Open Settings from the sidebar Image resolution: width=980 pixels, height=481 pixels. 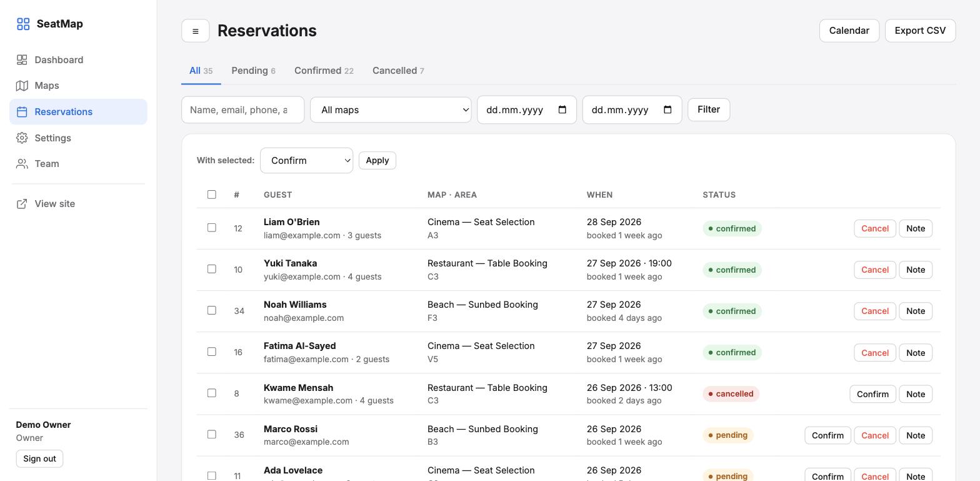[78, 138]
